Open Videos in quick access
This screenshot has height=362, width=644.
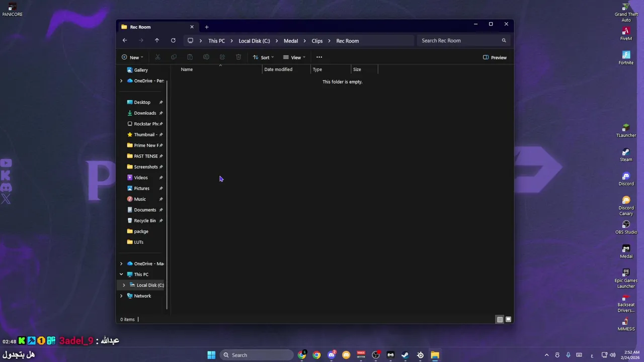click(x=142, y=177)
